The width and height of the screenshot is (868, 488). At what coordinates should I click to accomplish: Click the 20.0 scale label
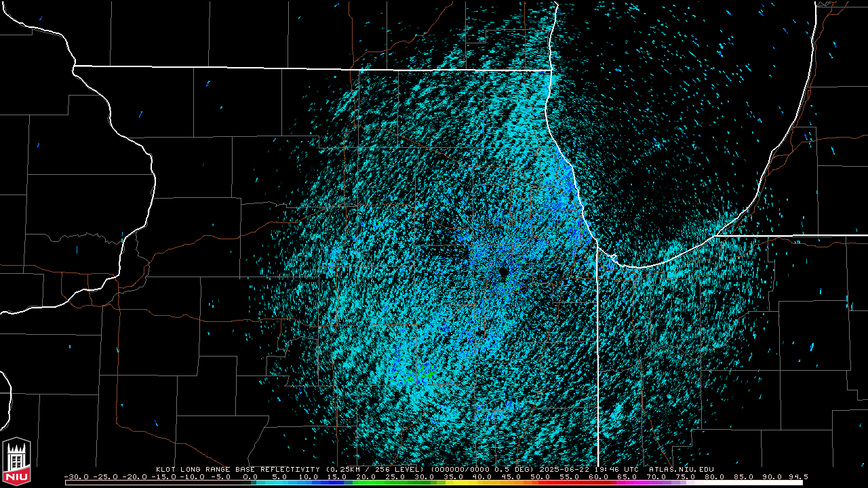[366, 476]
